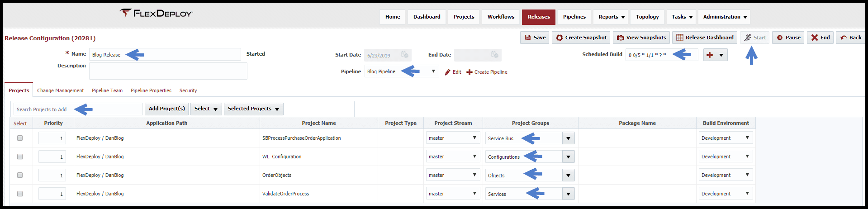The height and width of the screenshot is (209, 868).
Task: Expand the Administration menu
Action: pos(724,17)
